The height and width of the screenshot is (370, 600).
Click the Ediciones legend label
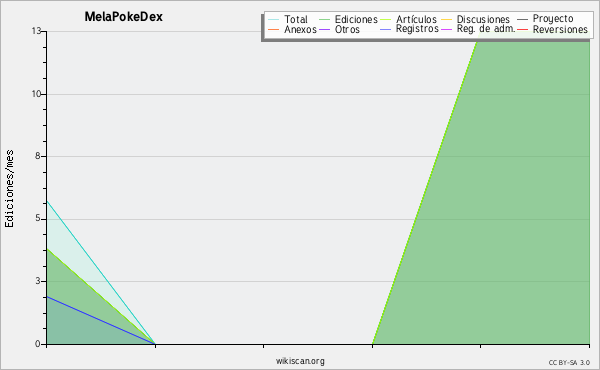coord(356,19)
